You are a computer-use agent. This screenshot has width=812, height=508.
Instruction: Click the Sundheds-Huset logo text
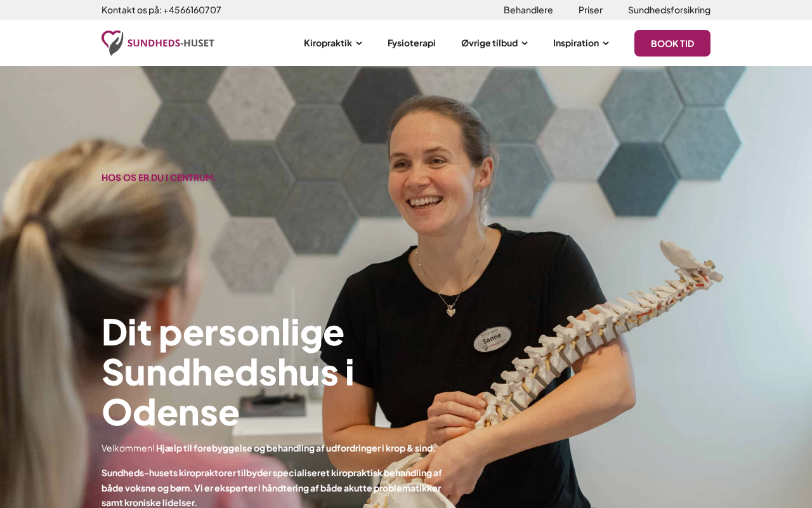[171, 43]
